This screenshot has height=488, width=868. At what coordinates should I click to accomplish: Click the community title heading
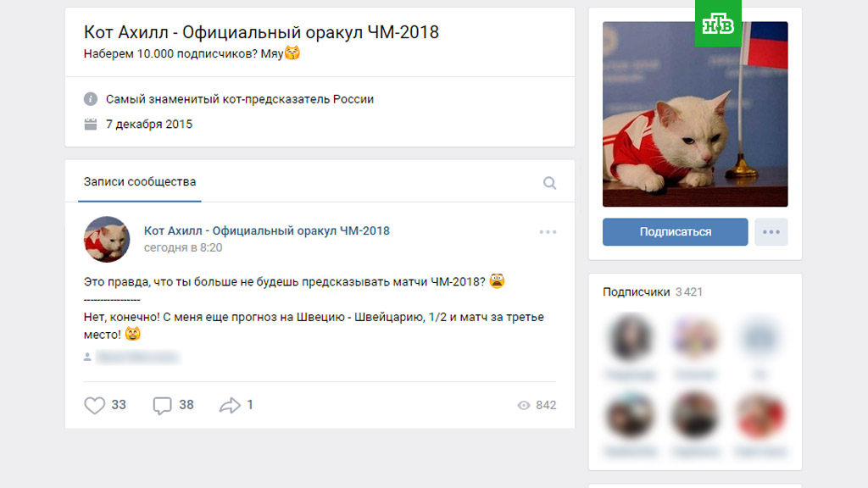261,32
